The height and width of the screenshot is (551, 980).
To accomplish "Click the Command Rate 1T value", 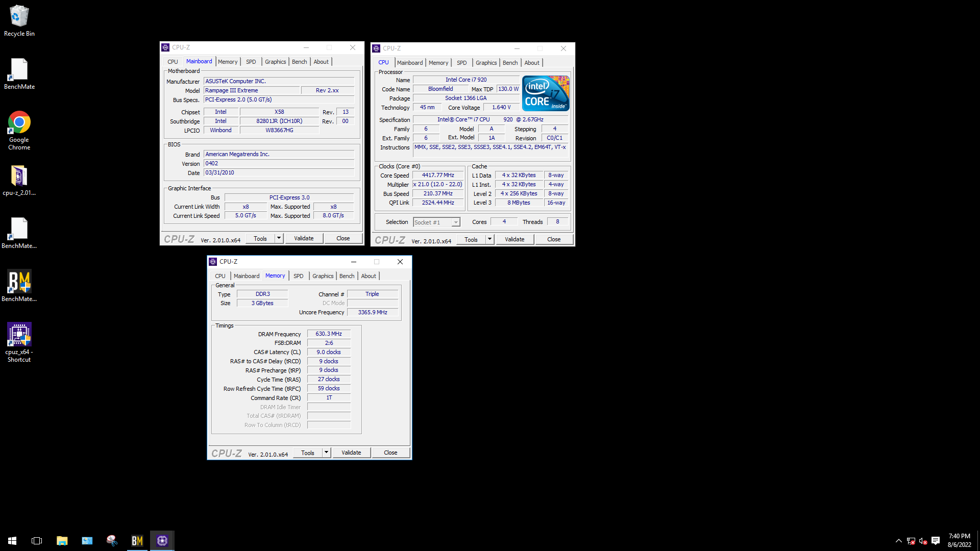I will [x=329, y=397].
